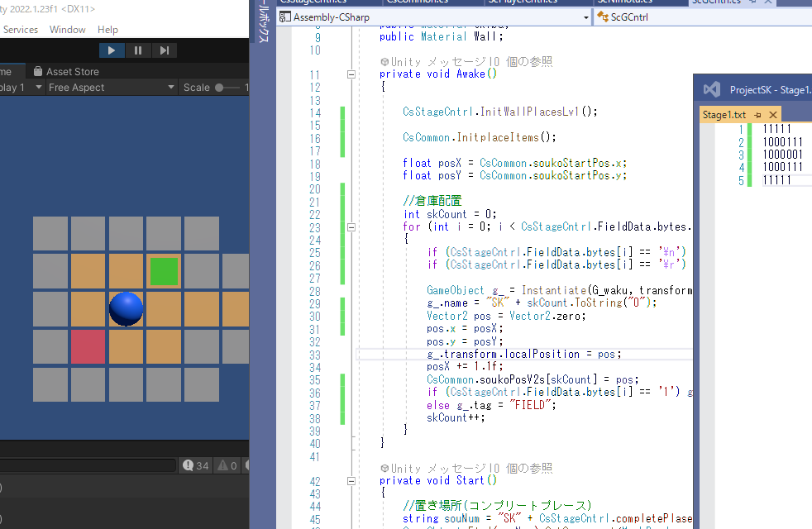Click the line 'else g_.tag = "FIELD";'
Viewport: 812px width, 529px height.
click(x=491, y=405)
